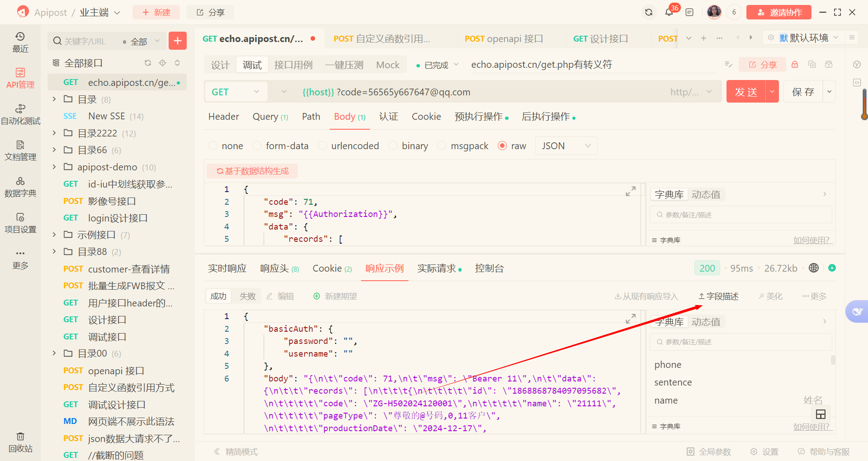Open the notifications bell with 36 badge
This screenshot has height=461, width=868.
click(x=670, y=12)
